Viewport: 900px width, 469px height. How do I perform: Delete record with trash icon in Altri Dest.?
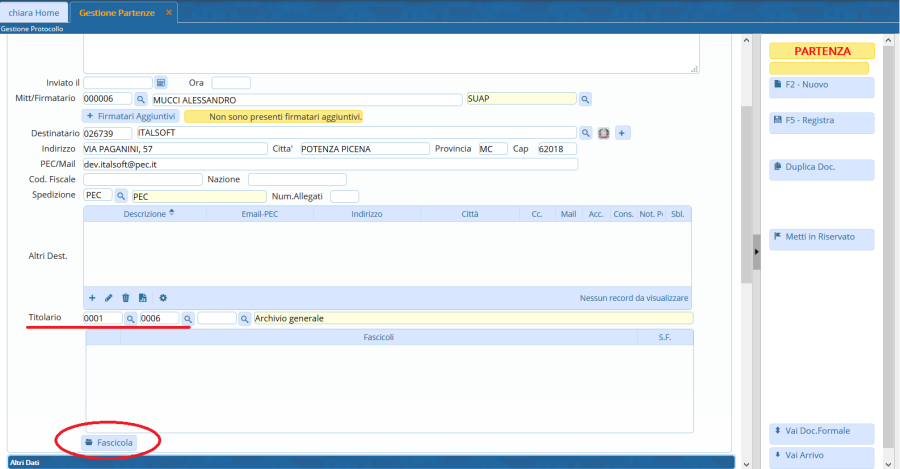point(126,298)
